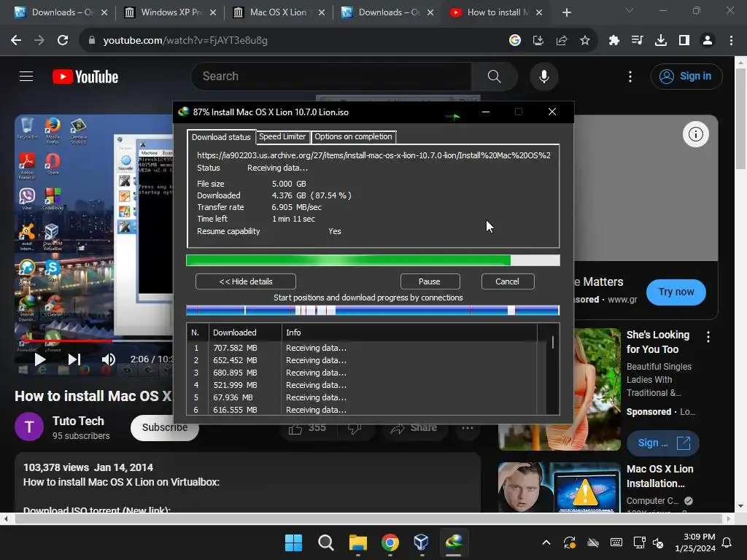This screenshot has height=560, width=747.
Task: Open notifications bell in taskbar
Action: [727, 542]
